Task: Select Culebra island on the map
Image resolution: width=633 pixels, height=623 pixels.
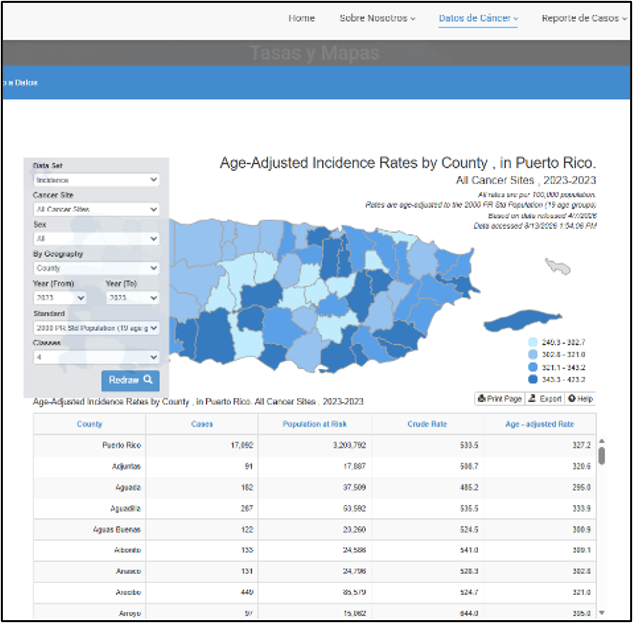Action: (x=558, y=266)
